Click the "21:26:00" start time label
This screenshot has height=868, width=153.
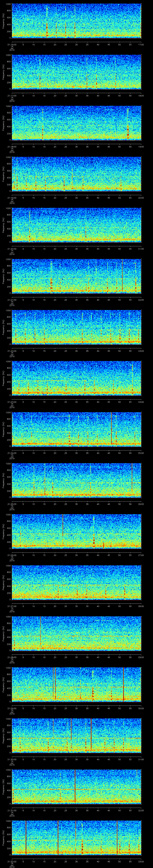click(12, 555)
